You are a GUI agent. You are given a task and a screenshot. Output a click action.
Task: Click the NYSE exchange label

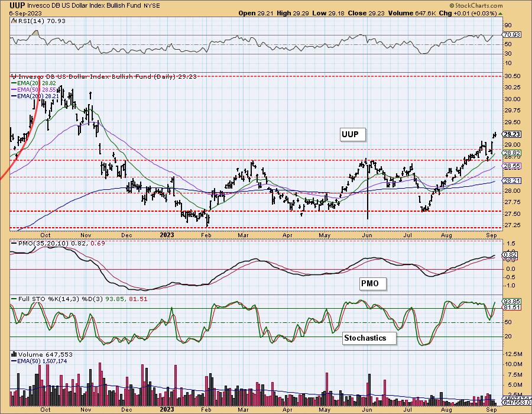point(153,6)
